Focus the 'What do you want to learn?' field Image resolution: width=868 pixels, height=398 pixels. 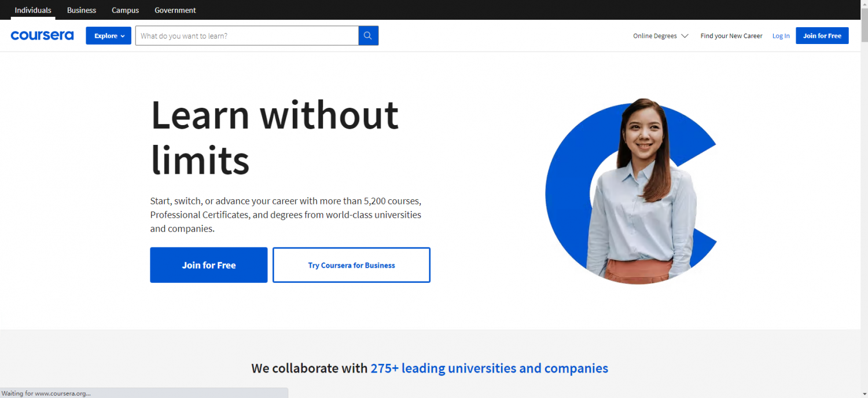(247, 35)
